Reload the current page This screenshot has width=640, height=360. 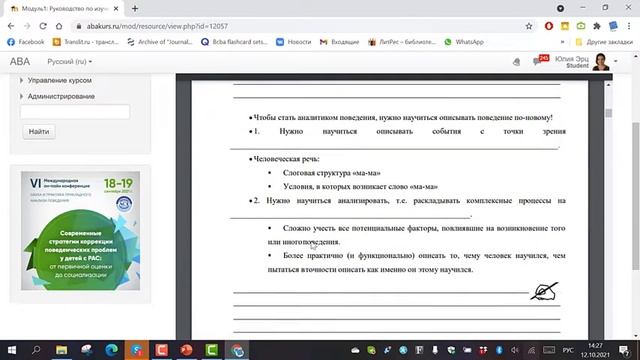coord(43,26)
